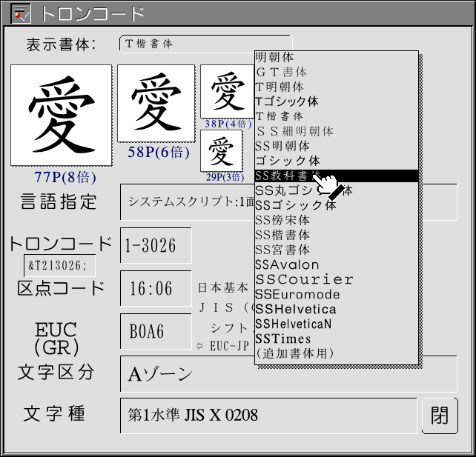Image resolution: width=476 pixels, height=457 pixels.
Task: Click the 77P (8倍) character preview
Action: coord(62,115)
